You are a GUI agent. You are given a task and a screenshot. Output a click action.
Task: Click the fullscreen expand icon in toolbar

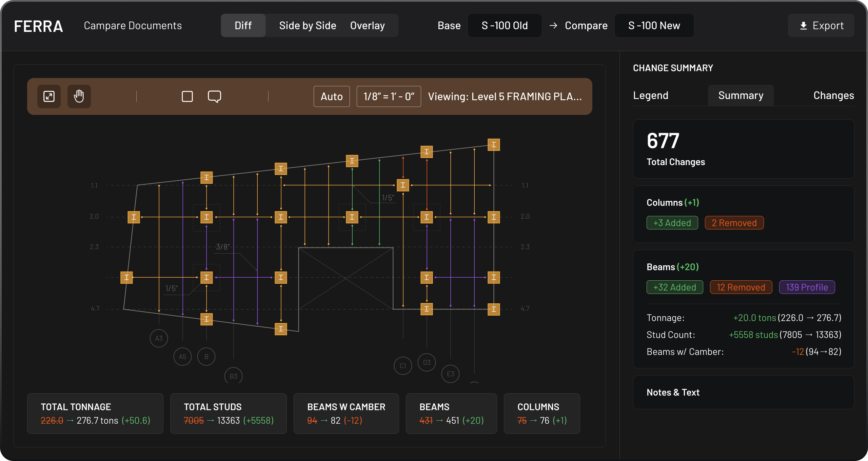[x=49, y=96]
